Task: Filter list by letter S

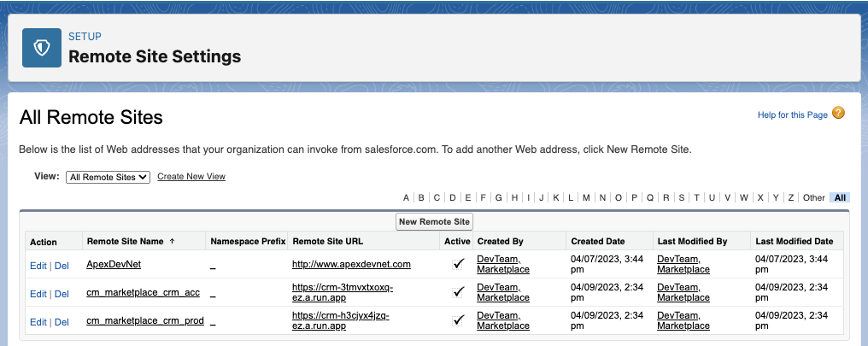Action: click(x=682, y=197)
